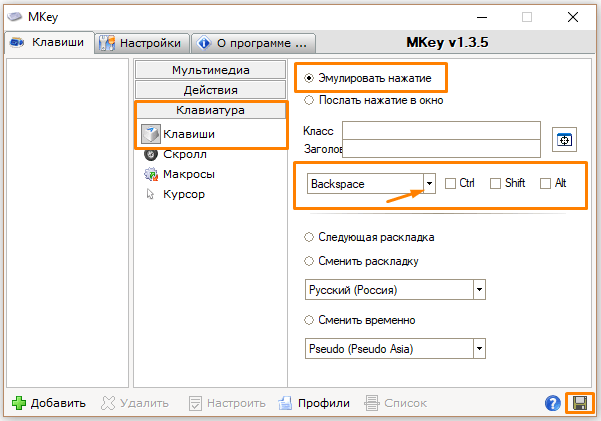Click the MKey title bar app icon
Image resolution: width=601 pixels, height=421 pixels.
pos(15,16)
